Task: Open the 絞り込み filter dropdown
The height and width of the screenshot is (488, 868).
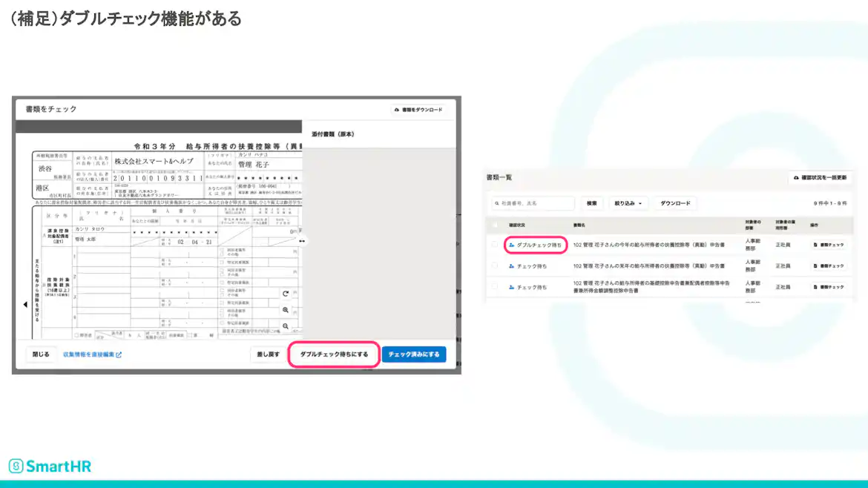Action: point(628,203)
